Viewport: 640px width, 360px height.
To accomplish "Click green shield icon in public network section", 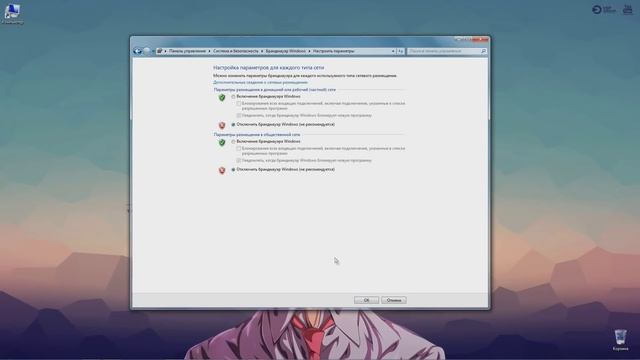I will pyautogui.click(x=222, y=142).
